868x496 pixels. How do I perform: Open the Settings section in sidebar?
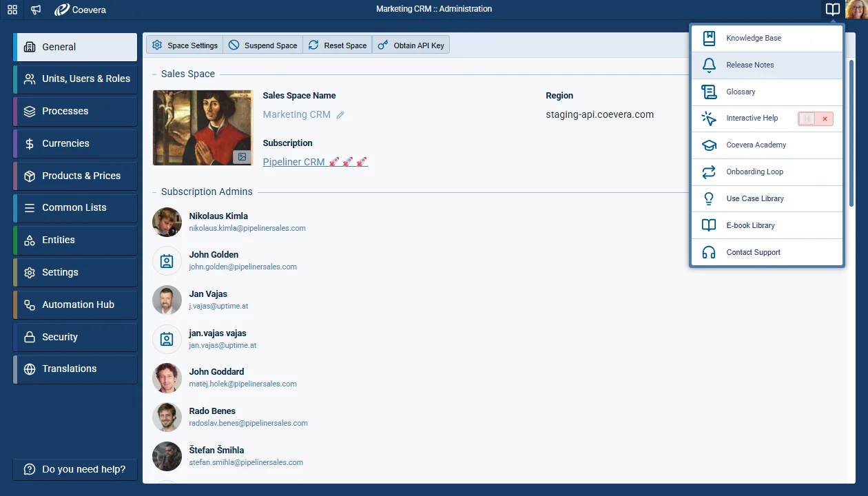pos(75,272)
